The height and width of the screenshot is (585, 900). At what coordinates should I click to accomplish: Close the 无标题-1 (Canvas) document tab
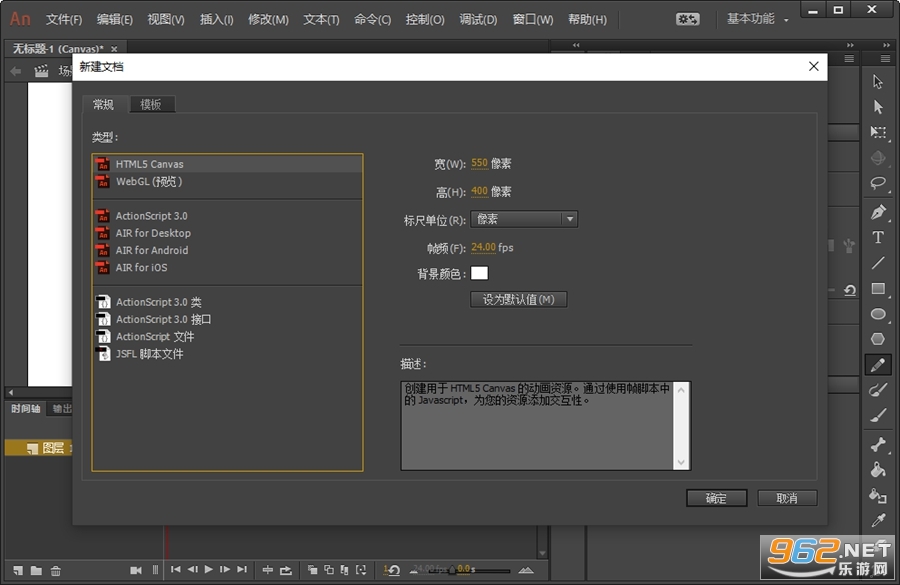pyautogui.click(x=114, y=49)
